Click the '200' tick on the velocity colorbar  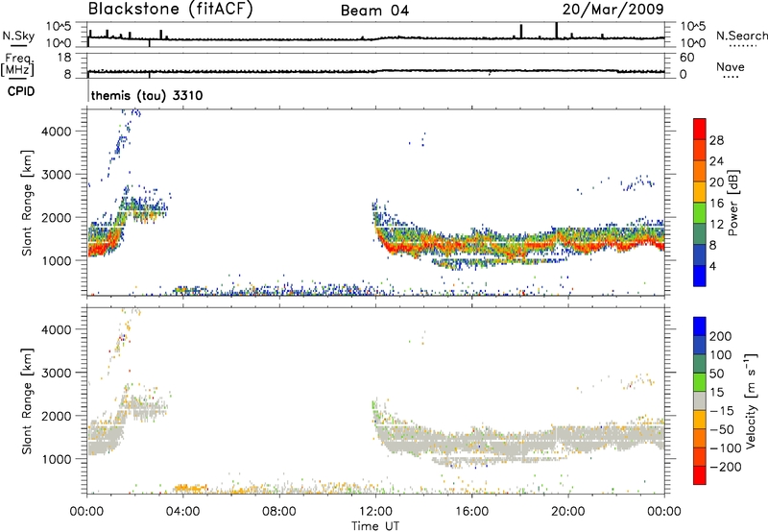point(720,336)
